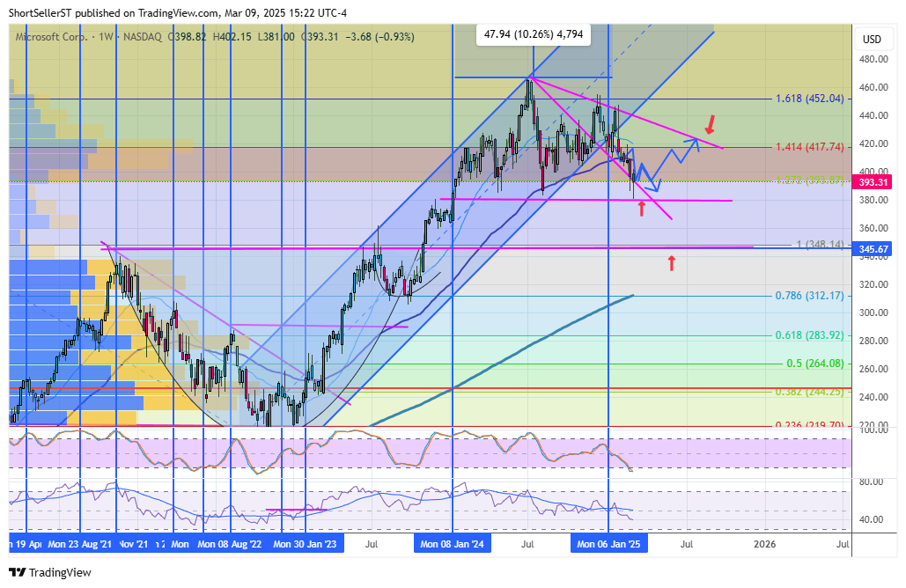Click the Mon 08 Aug '22 date label
Screen dimensions: 906x588
(x=230, y=544)
